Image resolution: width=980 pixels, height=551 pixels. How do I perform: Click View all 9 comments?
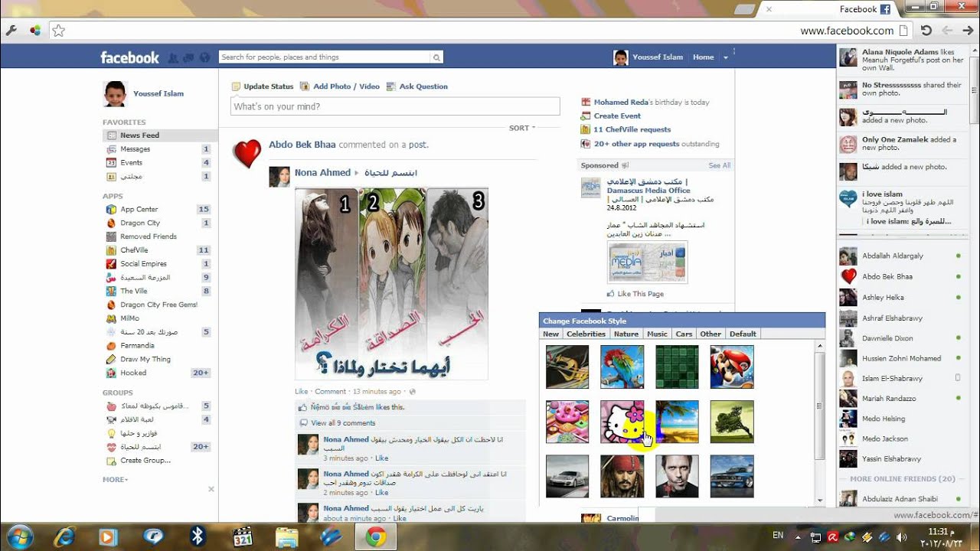point(343,423)
